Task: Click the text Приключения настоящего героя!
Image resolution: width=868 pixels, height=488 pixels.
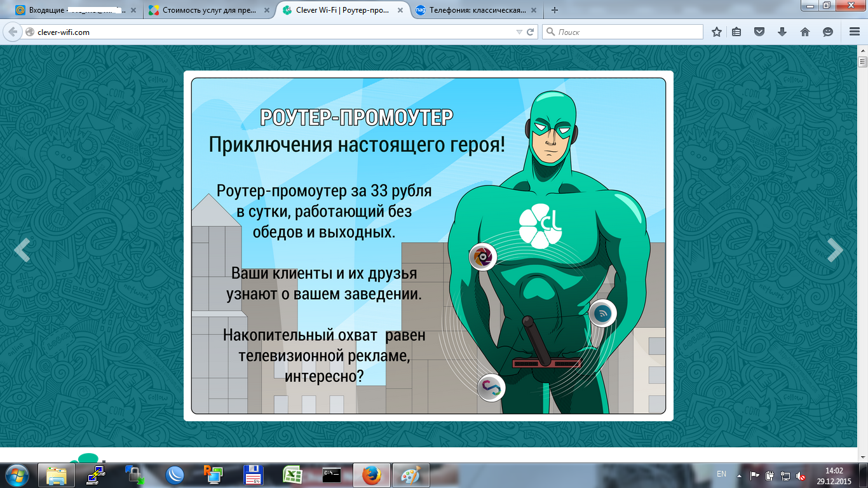Action: click(x=357, y=144)
